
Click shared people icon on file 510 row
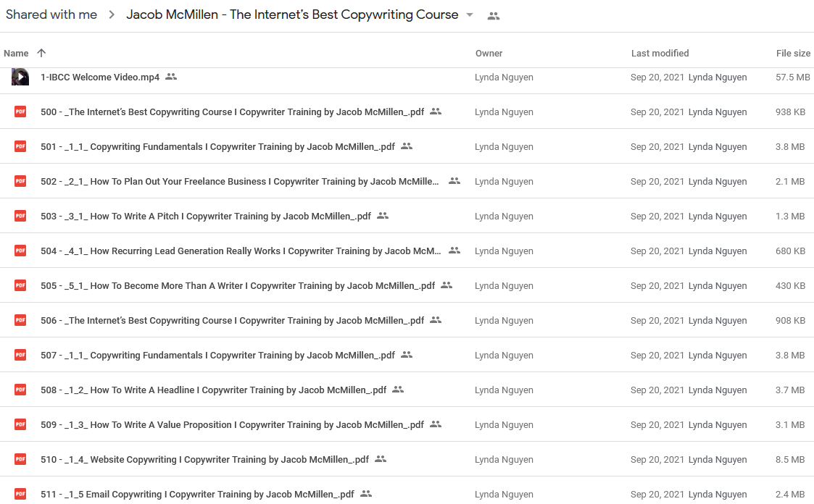(x=381, y=459)
